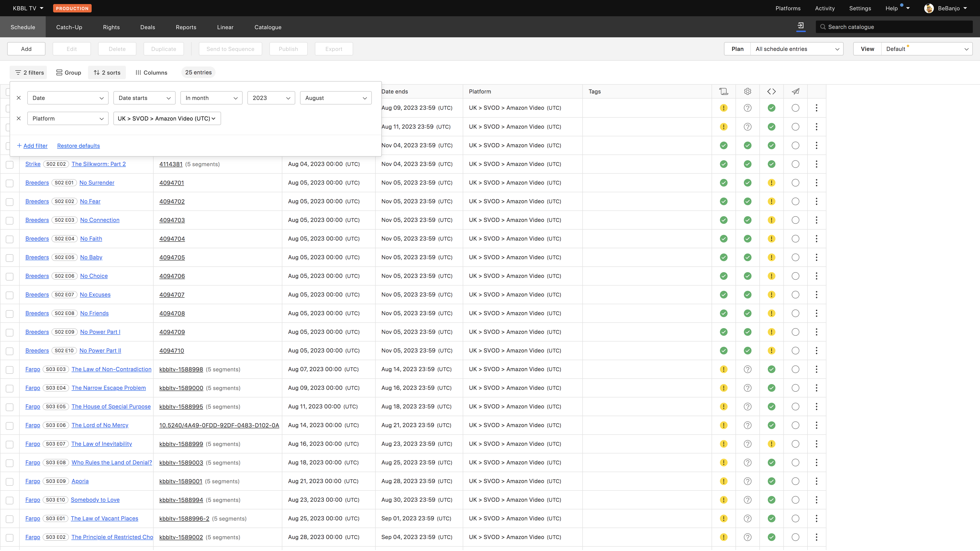This screenshot has width=980, height=551.
Task: Open the All schedule entries plan dropdown
Action: (x=797, y=49)
